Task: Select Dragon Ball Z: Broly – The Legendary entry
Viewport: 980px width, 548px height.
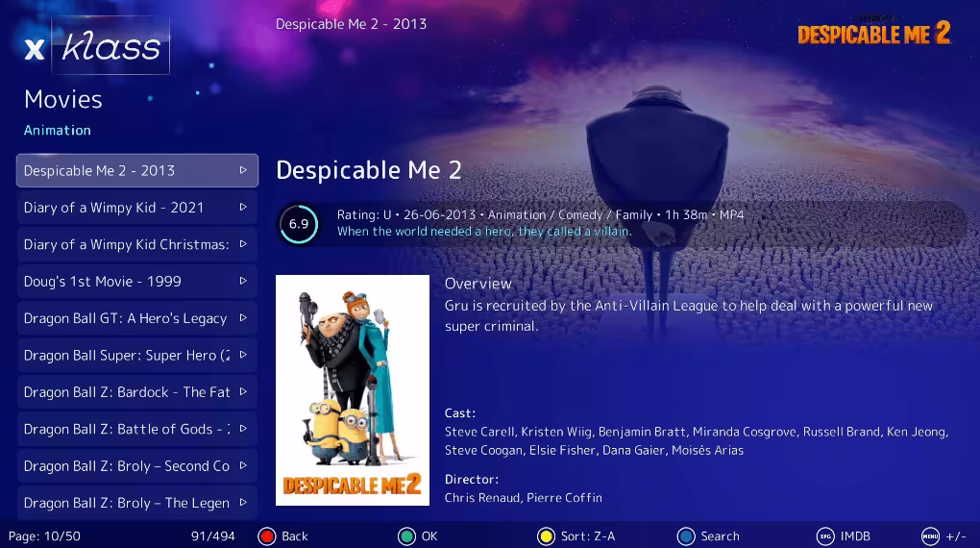Action: tap(136, 502)
